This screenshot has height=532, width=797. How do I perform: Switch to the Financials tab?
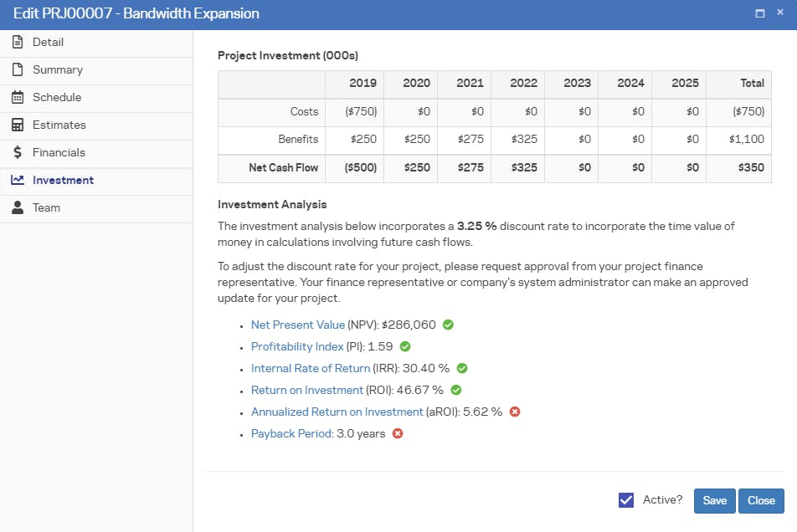click(59, 153)
